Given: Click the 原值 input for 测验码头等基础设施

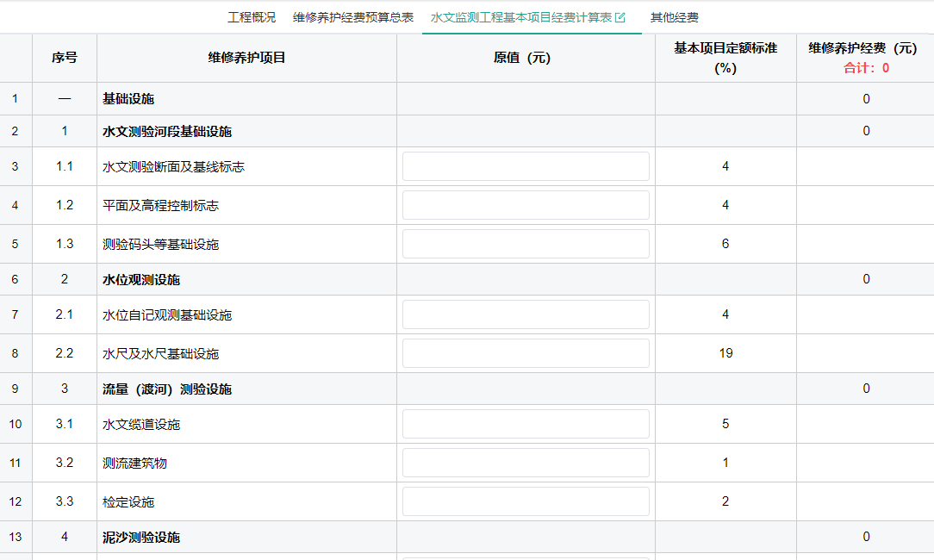Looking at the screenshot, I should pyautogui.click(x=526, y=244).
